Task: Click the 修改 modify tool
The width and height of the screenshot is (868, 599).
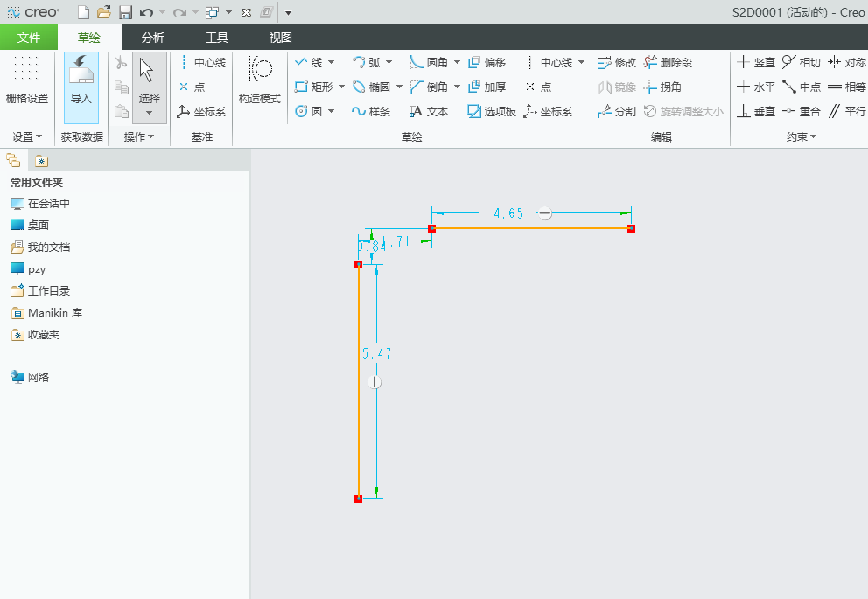Action: pyautogui.click(x=617, y=62)
